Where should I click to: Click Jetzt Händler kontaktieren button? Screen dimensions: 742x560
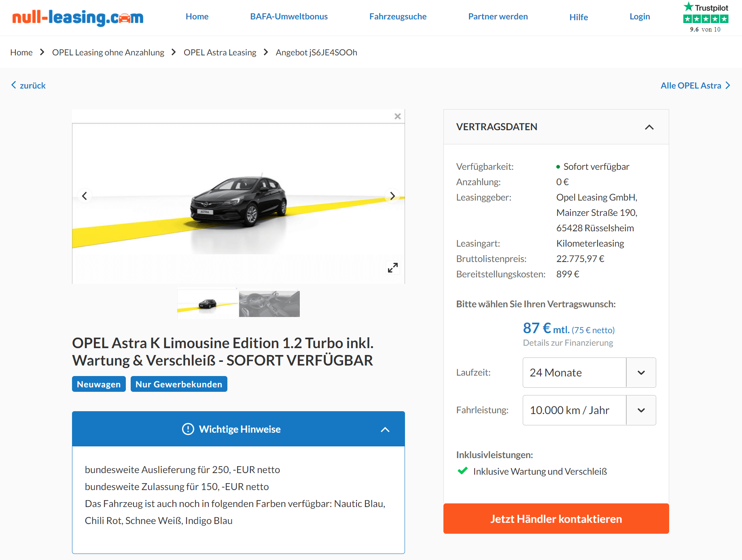pos(556,519)
